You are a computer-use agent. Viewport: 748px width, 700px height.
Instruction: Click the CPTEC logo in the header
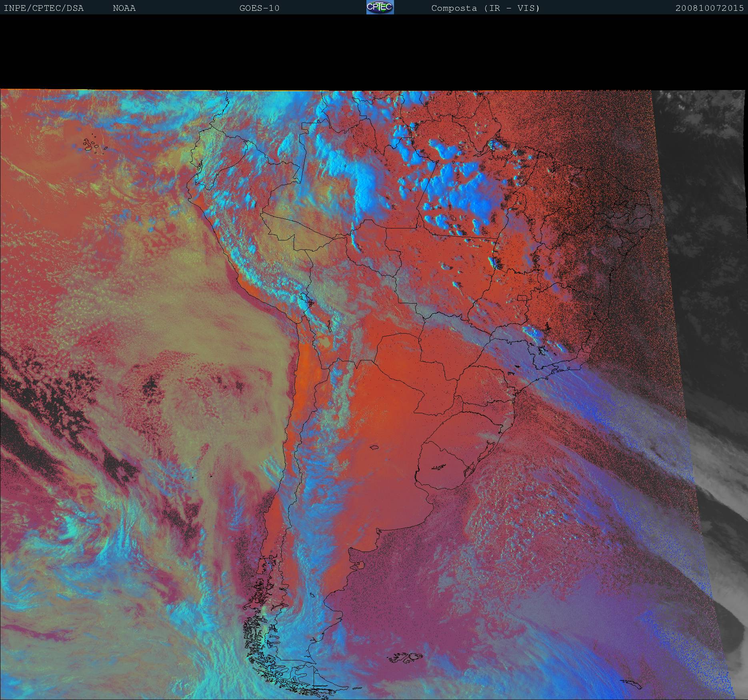[380, 8]
